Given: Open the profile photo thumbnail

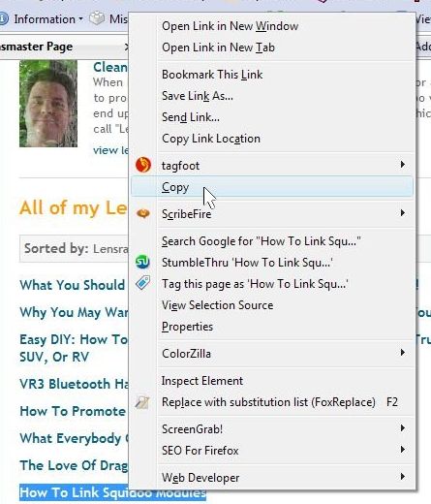Looking at the screenshot, I should point(48,104).
